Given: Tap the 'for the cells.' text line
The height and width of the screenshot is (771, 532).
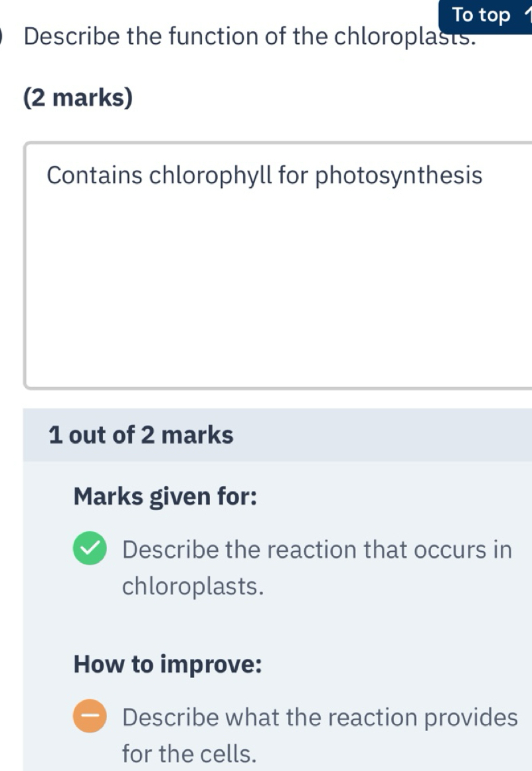Looking at the screenshot, I should click(x=189, y=753).
